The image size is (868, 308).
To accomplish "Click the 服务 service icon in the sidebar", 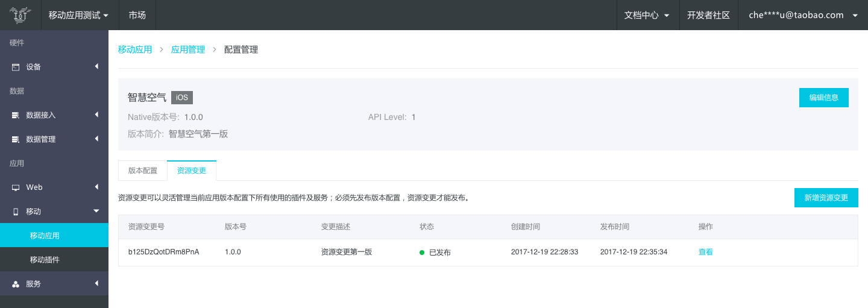I will point(16,284).
